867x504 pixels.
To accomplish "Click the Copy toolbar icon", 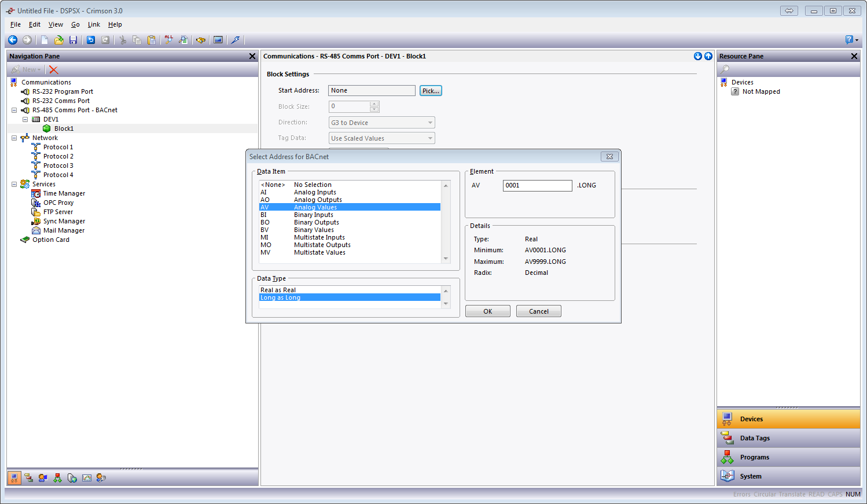I will point(137,40).
